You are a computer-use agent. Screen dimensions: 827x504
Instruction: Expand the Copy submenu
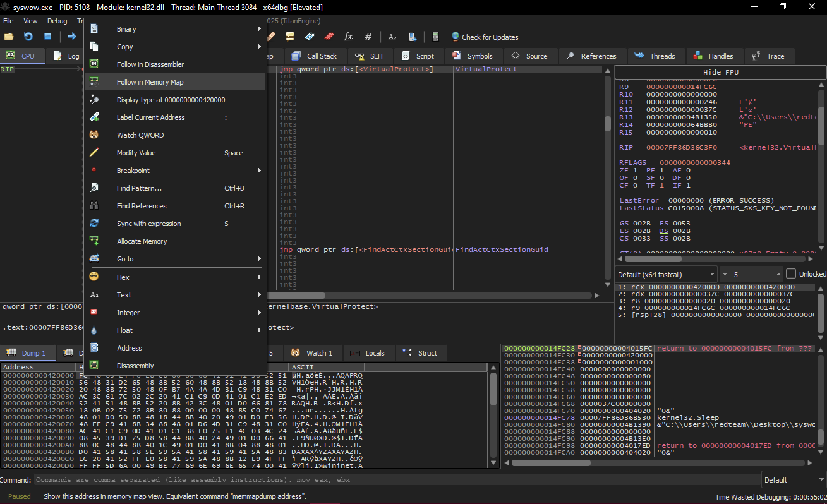(175, 47)
